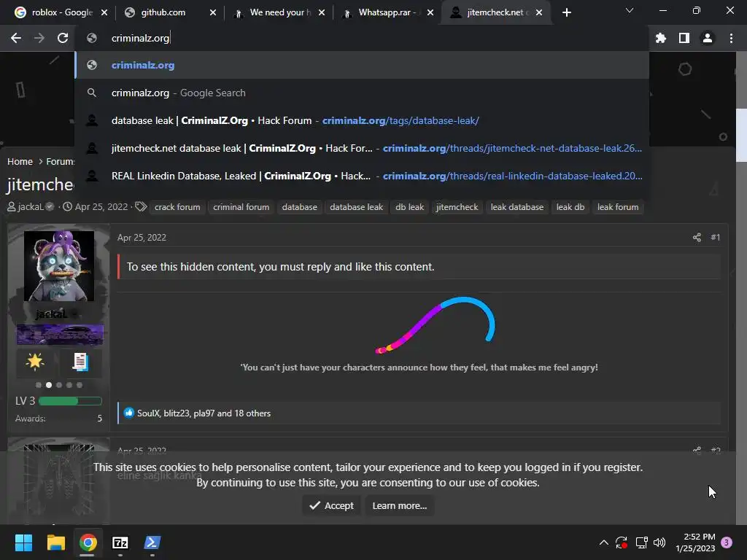Open the leak database tag
This screenshot has width=747, height=560.
517,207
